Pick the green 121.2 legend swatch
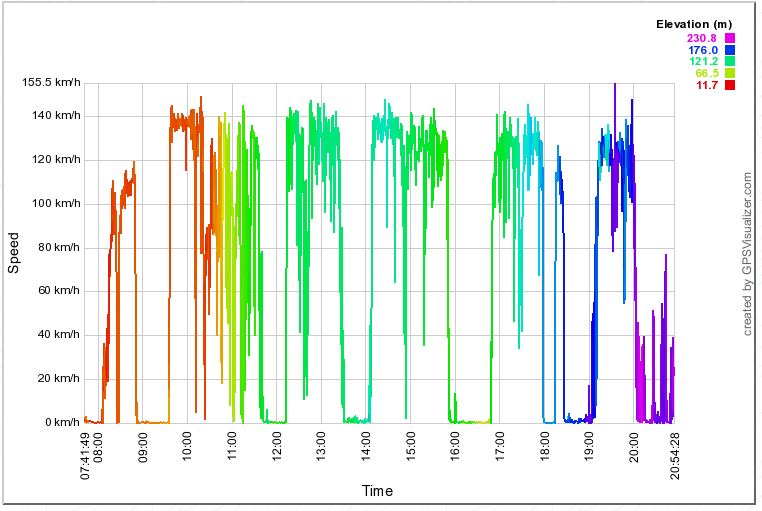This screenshot has height=511, width=762. tap(730, 62)
